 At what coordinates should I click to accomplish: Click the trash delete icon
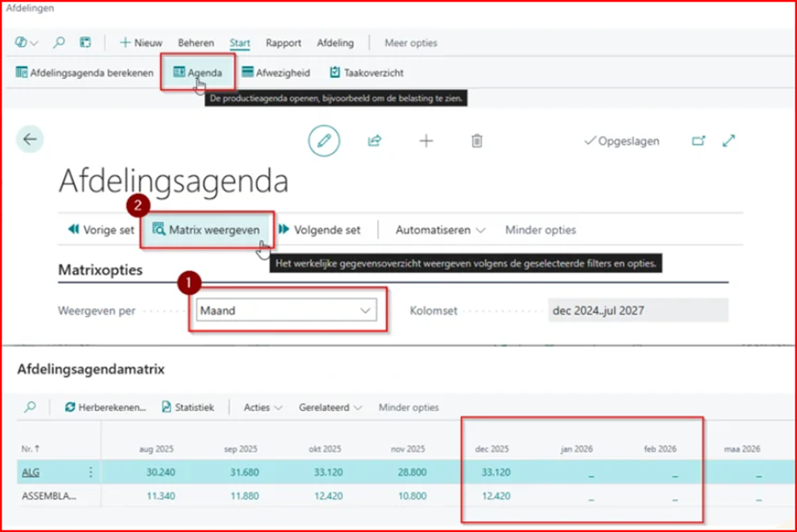tap(477, 141)
